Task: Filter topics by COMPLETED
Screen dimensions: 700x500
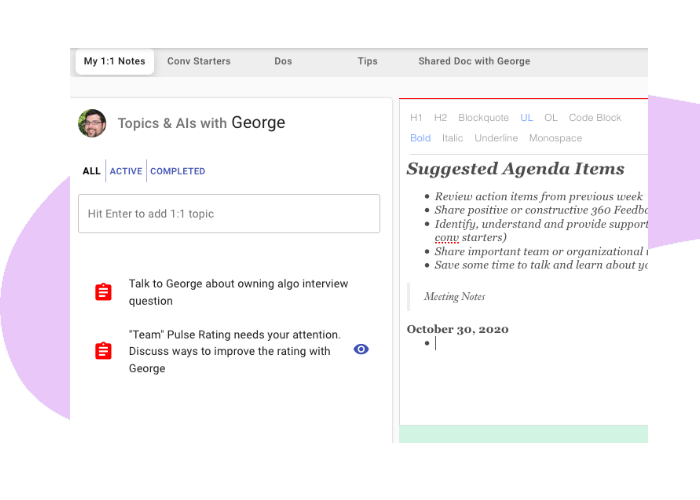Action: pyautogui.click(x=178, y=171)
